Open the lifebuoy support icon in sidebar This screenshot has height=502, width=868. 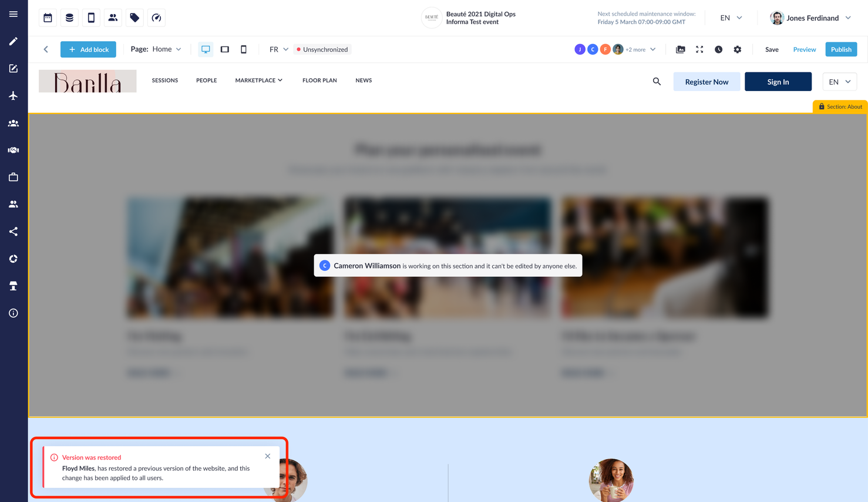pos(14,259)
